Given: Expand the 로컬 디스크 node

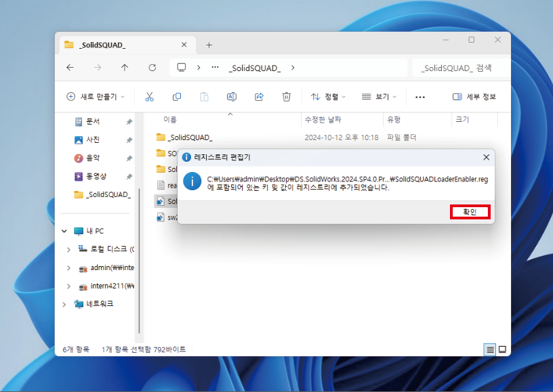Looking at the screenshot, I should coord(68,249).
